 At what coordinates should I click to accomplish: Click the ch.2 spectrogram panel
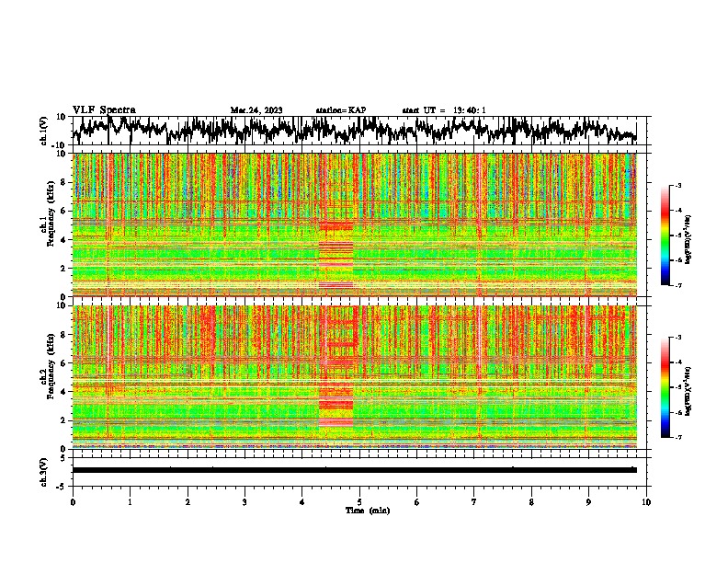[x=355, y=377]
